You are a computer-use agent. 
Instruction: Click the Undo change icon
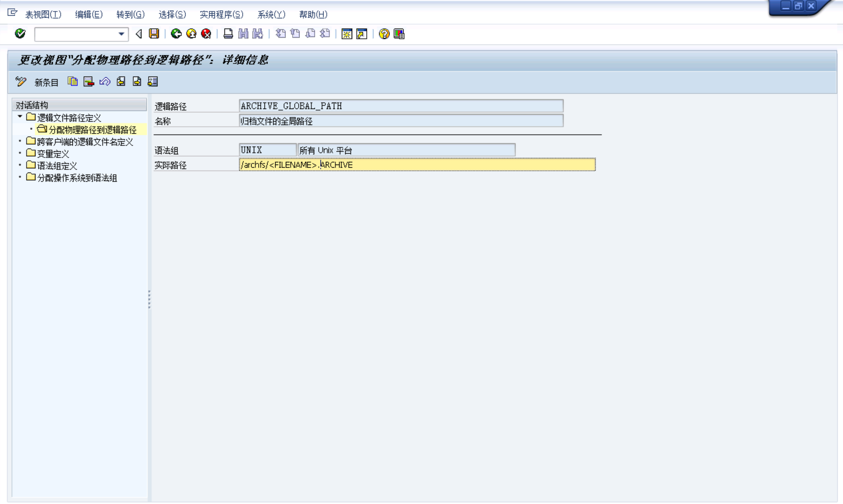point(105,82)
